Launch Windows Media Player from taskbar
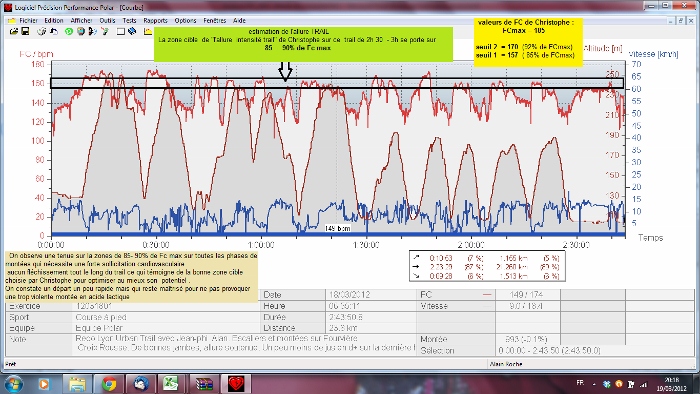Viewport: 700px width, 394px height. tap(43, 384)
